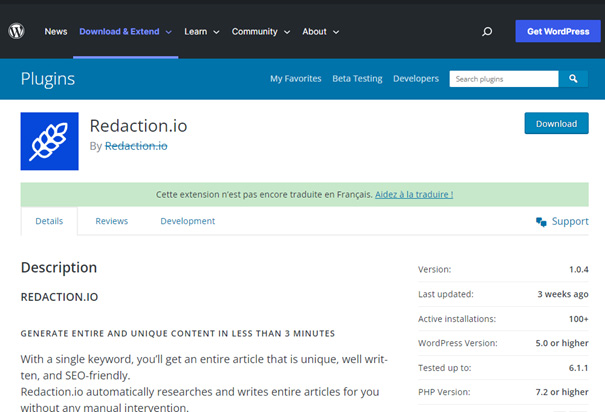Viewport: 605px width, 412px height.
Task: Expand the Download & Extend menu
Action: click(125, 32)
